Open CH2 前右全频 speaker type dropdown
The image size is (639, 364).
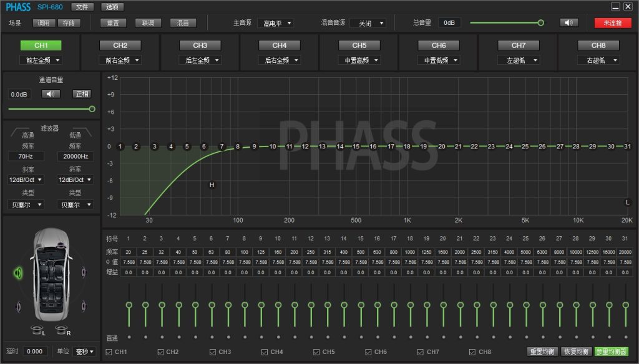(x=120, y=60)
